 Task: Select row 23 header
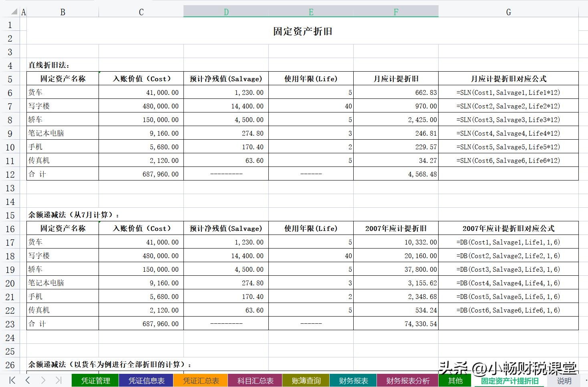10,324
